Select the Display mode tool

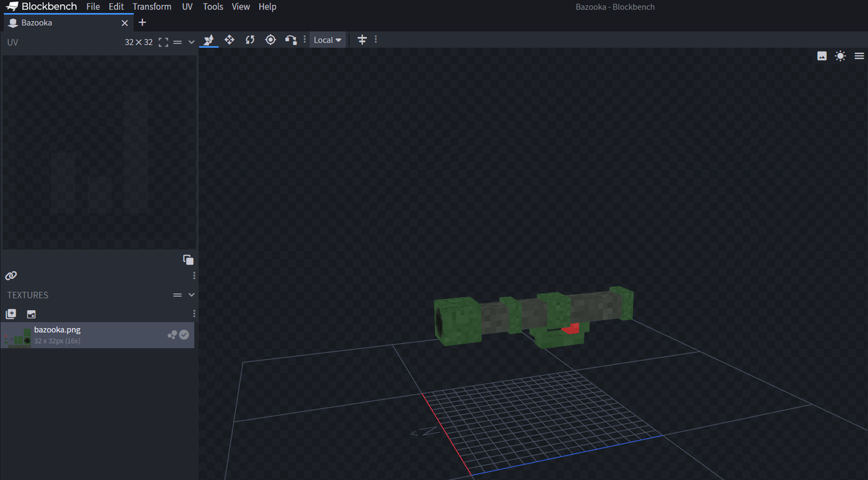click(x=209, y=40)
